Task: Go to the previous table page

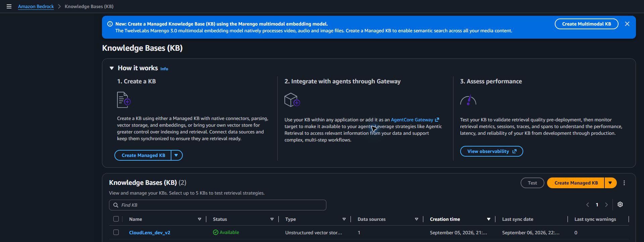Action: 587,205
